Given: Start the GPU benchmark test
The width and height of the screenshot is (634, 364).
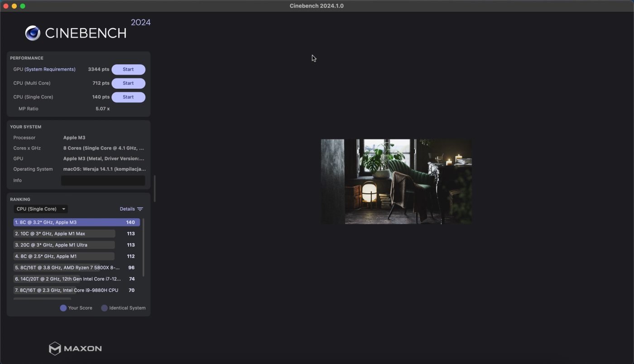Looking at the screenshot, I should click(128, 69).
